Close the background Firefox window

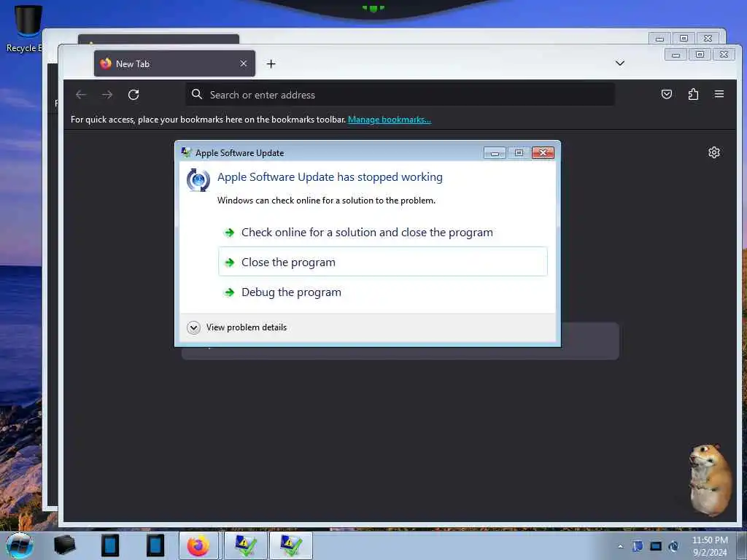(x=708, y=39)
